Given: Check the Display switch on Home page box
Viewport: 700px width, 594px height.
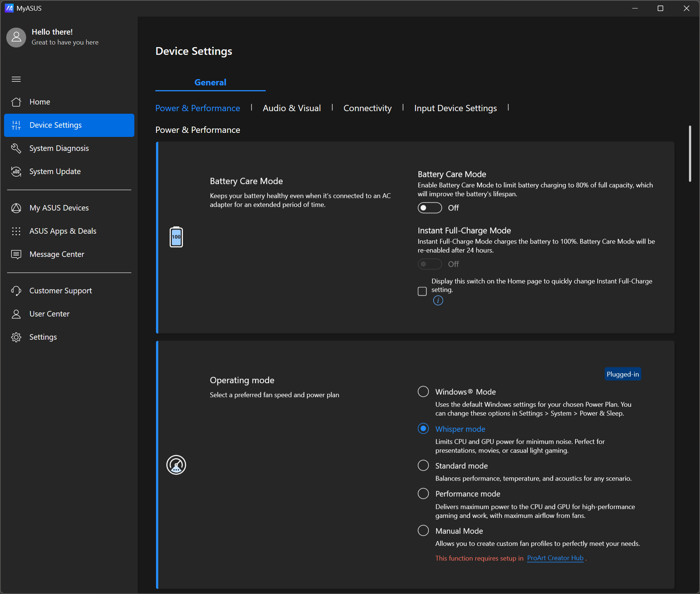Looking at the screenshot, I should (x=422, y=291).
